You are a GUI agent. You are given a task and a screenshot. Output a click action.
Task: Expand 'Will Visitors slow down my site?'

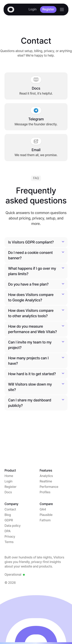tap(36, 387)
